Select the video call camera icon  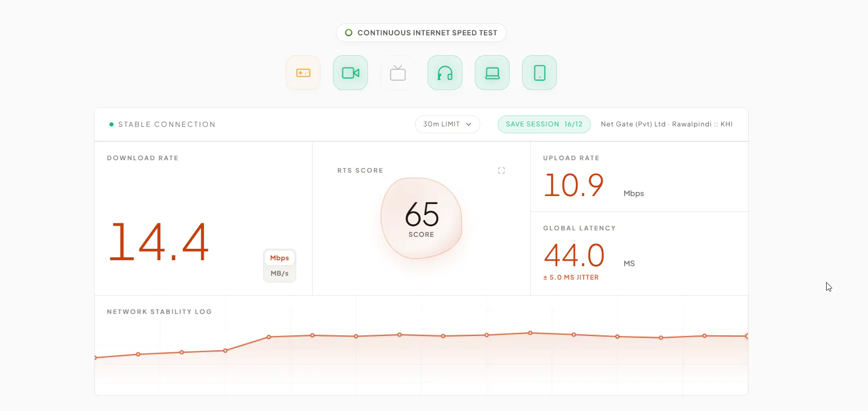tap(350, 73)
